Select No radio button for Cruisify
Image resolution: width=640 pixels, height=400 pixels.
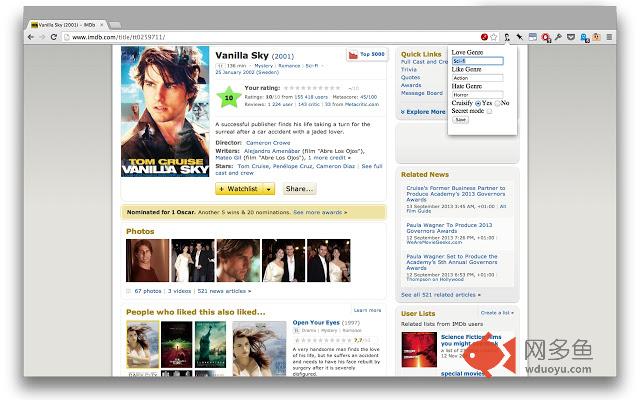tap(497, 103)
